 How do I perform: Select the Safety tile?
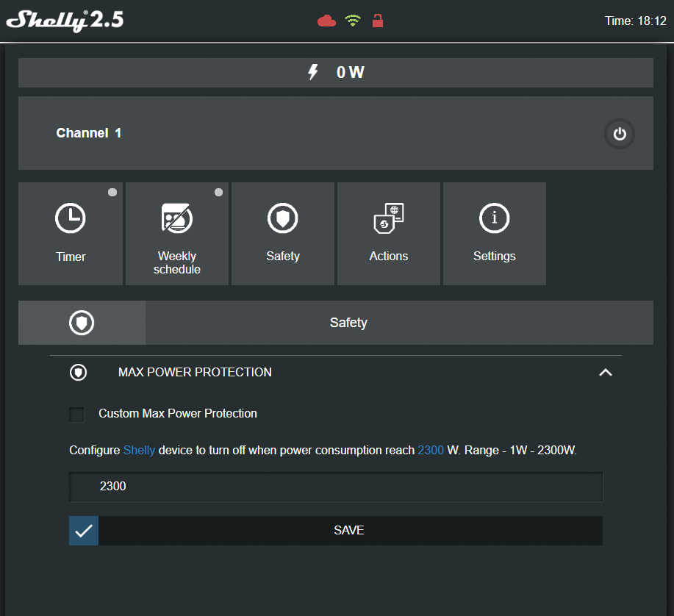[x=283, y=234]
